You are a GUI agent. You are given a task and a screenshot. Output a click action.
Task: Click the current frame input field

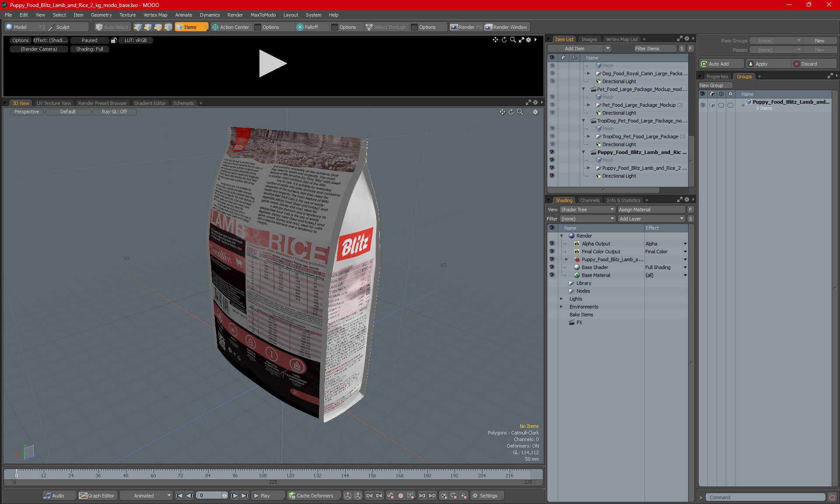(x=209, y=496)
